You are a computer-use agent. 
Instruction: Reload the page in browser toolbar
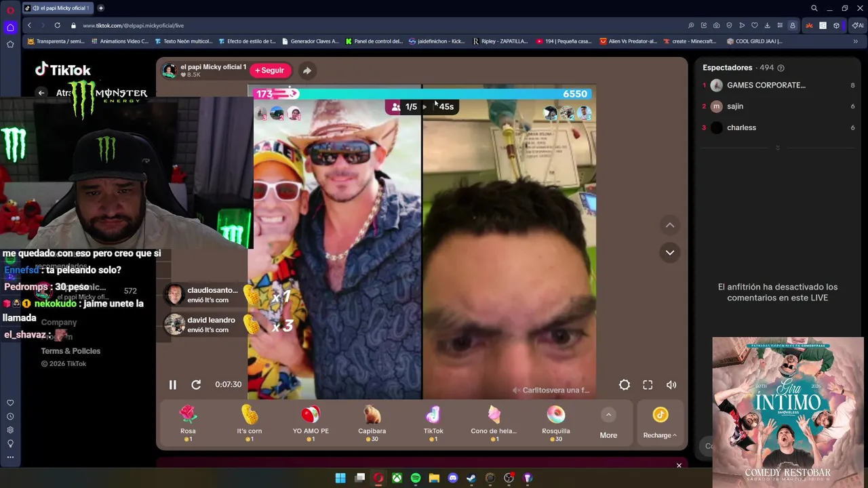[x=57, y=25]
